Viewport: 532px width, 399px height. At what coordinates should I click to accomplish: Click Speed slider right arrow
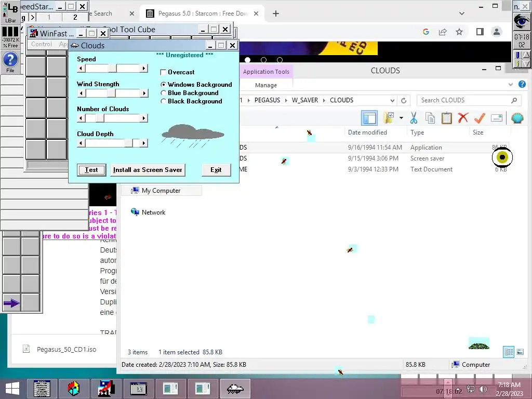pyautogui.click(x=144, y=68)
